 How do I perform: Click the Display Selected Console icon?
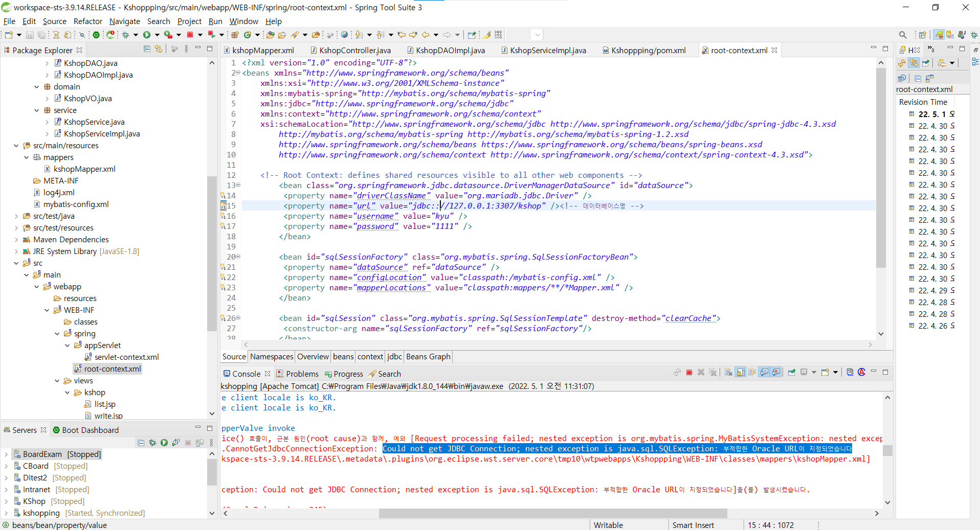coord(804,372)
